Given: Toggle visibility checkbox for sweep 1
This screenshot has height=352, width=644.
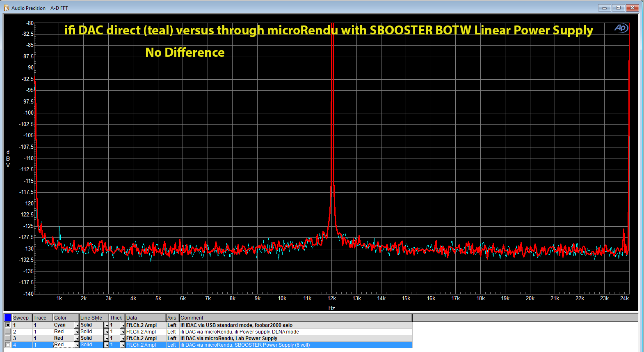Looking at the screenshot, I should [x=8, y=325].
